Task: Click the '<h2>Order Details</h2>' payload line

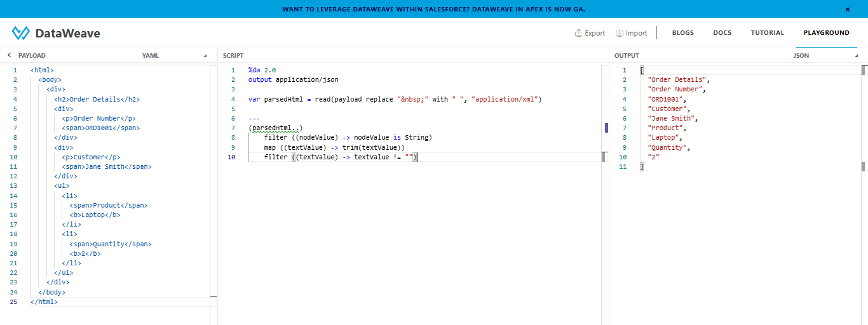Action: (x=97, y=99)
